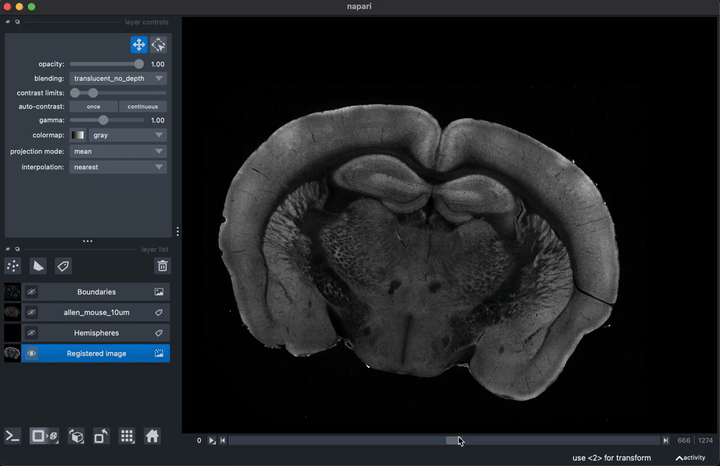The height and width of the screenshot is (466, 720).
Task: Create a new points layer
Action: [x=13, y=266]
